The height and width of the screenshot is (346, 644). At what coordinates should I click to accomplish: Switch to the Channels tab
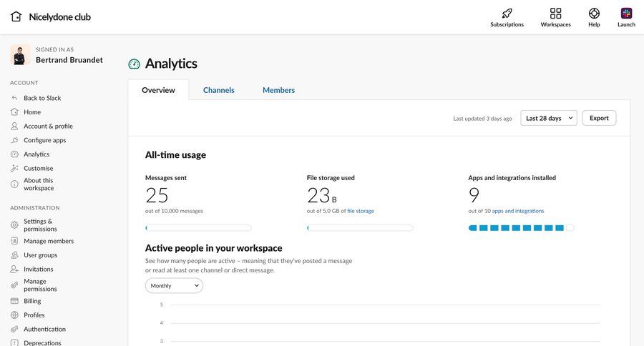(218, 90)
